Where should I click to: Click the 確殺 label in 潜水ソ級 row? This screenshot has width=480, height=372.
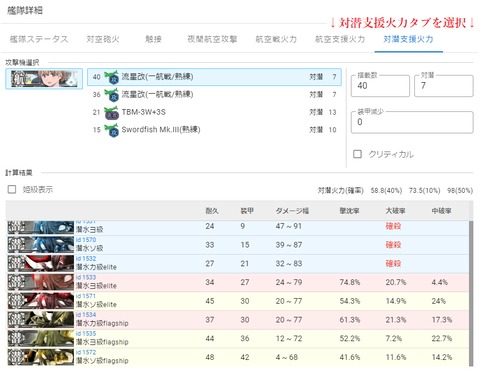(x=393, y=245)
